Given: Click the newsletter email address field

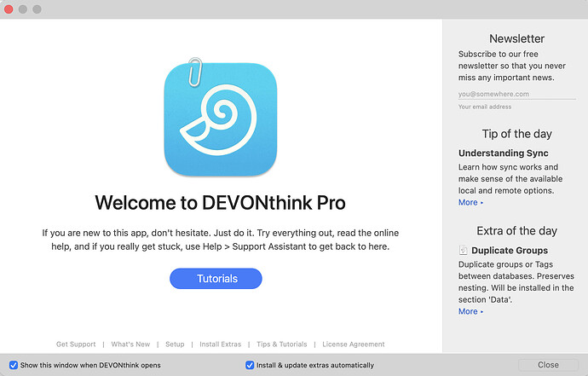Looking at the screenshot, I should [x=516, y=94].
